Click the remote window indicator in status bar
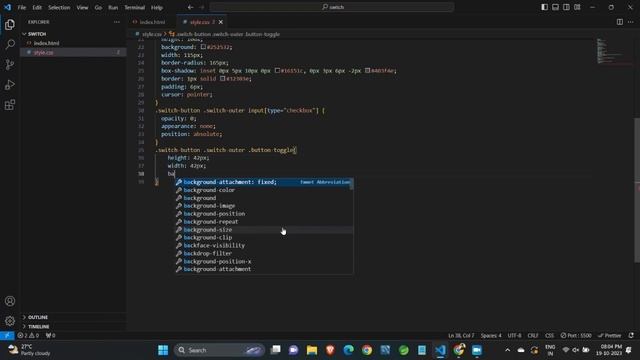640x360 pixels. pyautogui.click(x=7, y=336)
